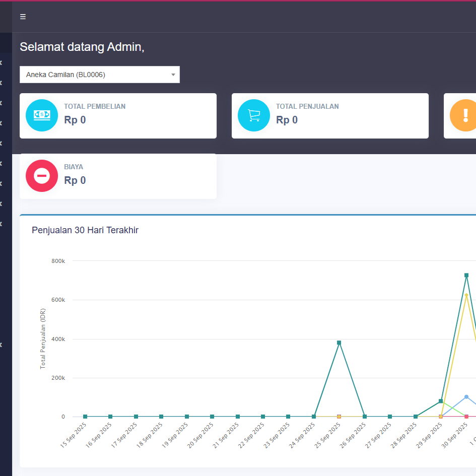The height and width of the screenshot is (476, 476).
Task: Select the Total Pembelian label text
Action: (95, 106)
